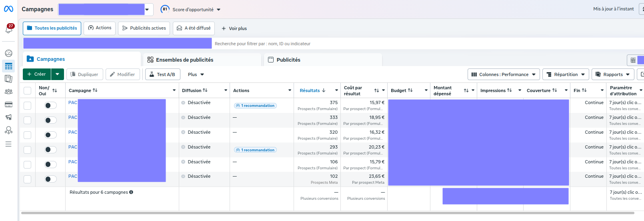This screenshot has height=221, width=644.
Task: Sort by Montant dépensé arrows
Action: 466,90
